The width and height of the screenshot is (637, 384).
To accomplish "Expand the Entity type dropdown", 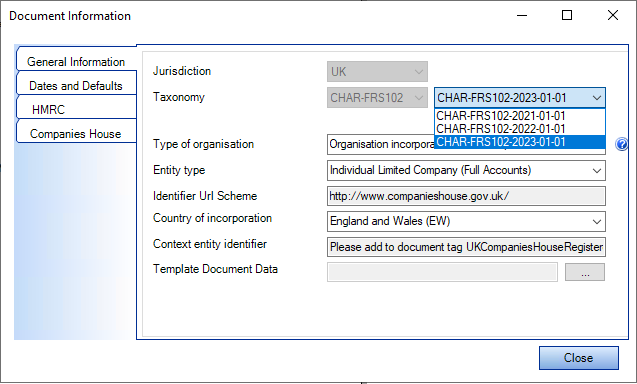I will click(x=466, y=170).
